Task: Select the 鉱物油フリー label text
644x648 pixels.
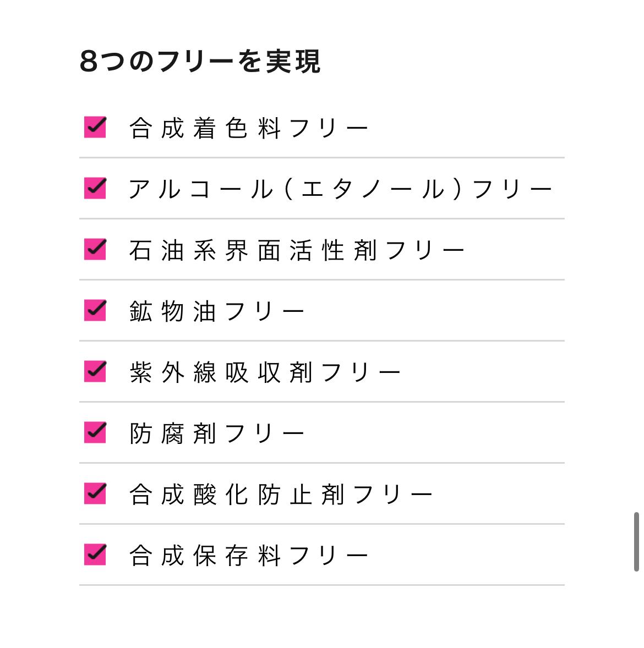Action: pos(217,312)
